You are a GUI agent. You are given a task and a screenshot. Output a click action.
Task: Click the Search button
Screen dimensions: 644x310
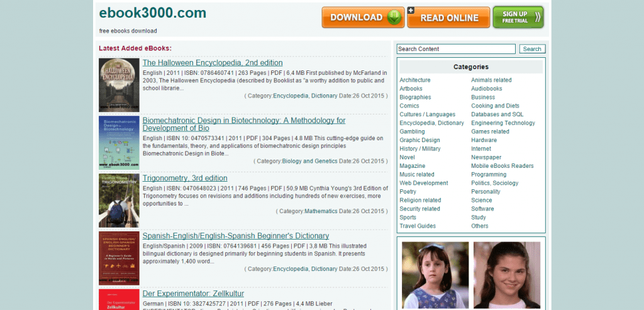point(532,49)
